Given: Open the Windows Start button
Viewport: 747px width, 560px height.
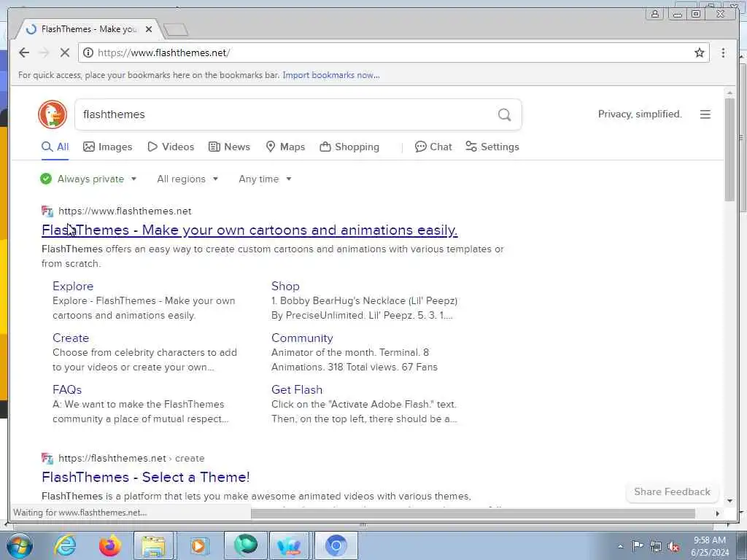Looking at the screenshot, I should pos(20,545).
